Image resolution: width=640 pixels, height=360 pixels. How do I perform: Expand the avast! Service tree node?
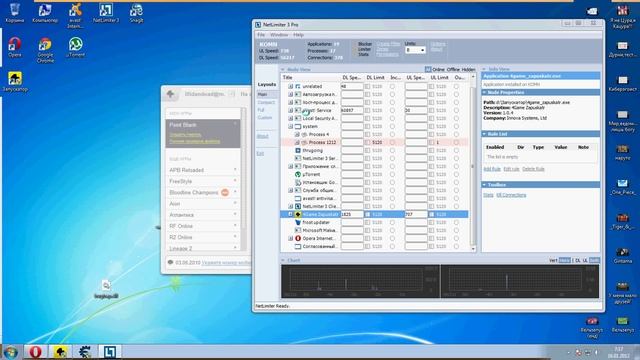pyautogui.click(x=291, y=111)
